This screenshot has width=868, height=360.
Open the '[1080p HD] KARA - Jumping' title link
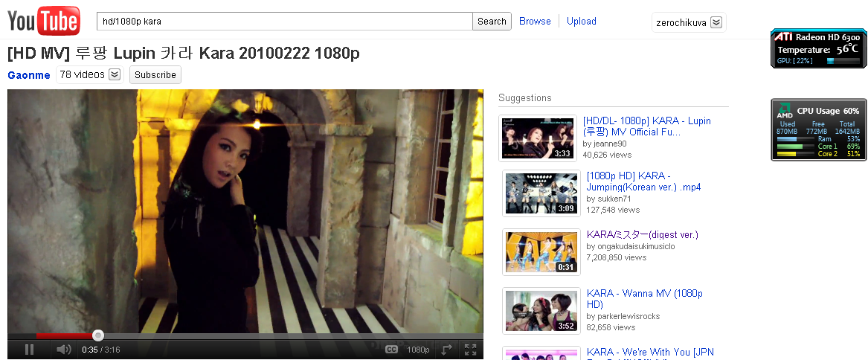tap(643, 181)
